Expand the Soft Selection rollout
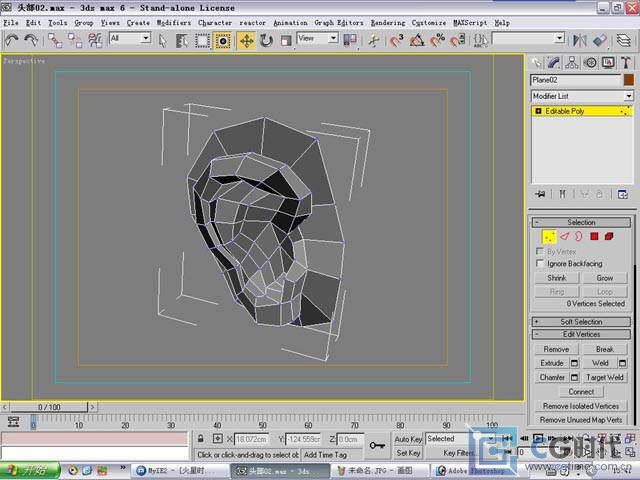 pyautogui.click(x=581, y=322)
